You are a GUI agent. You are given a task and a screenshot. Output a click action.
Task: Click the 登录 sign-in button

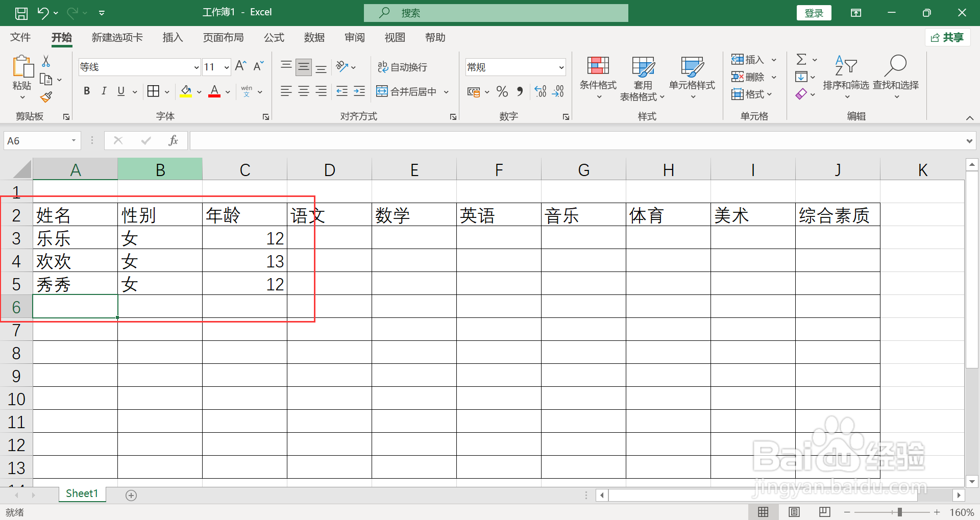(x=814, y=13)
